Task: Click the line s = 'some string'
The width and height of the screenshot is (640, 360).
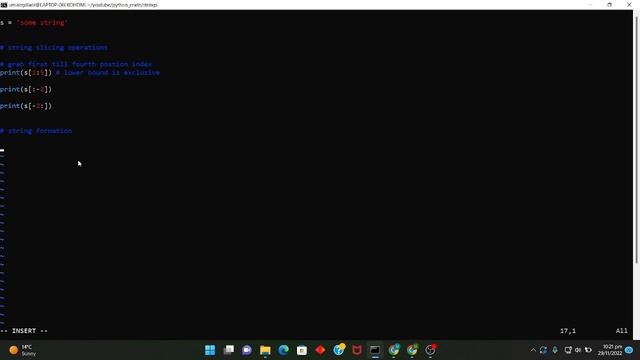Action: coord(34,23)
